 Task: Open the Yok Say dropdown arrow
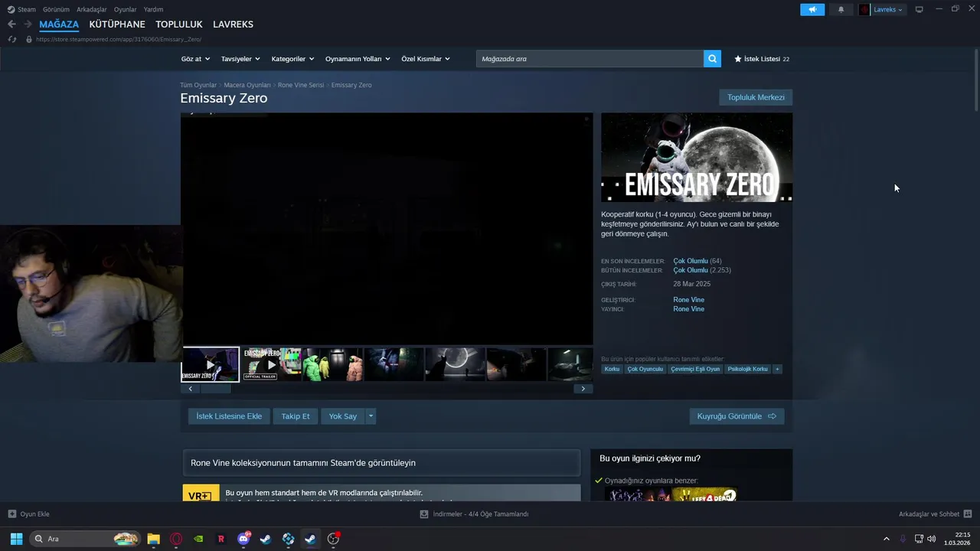coord(371,416)
